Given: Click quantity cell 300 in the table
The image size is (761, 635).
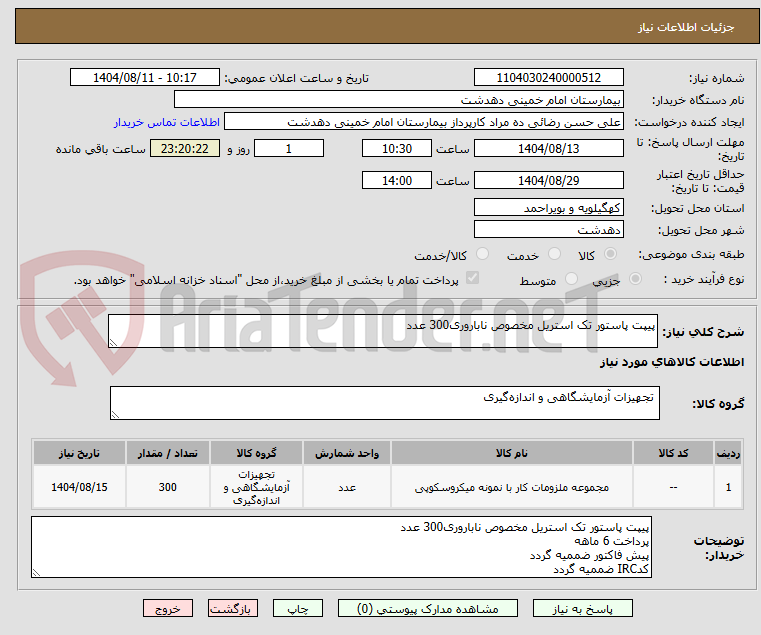Looking at the screenshot, I should click(x=167, y=487).
